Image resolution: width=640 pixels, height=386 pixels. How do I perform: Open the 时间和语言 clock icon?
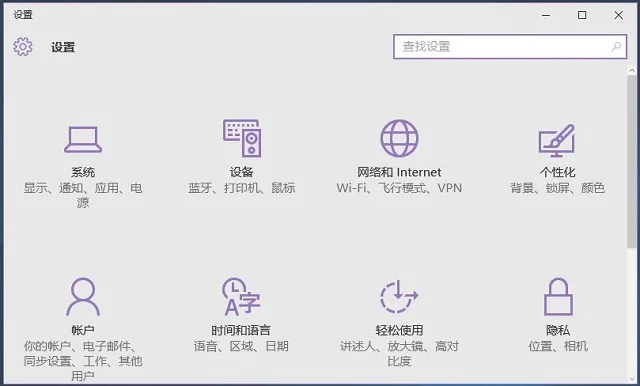[241, 297]
